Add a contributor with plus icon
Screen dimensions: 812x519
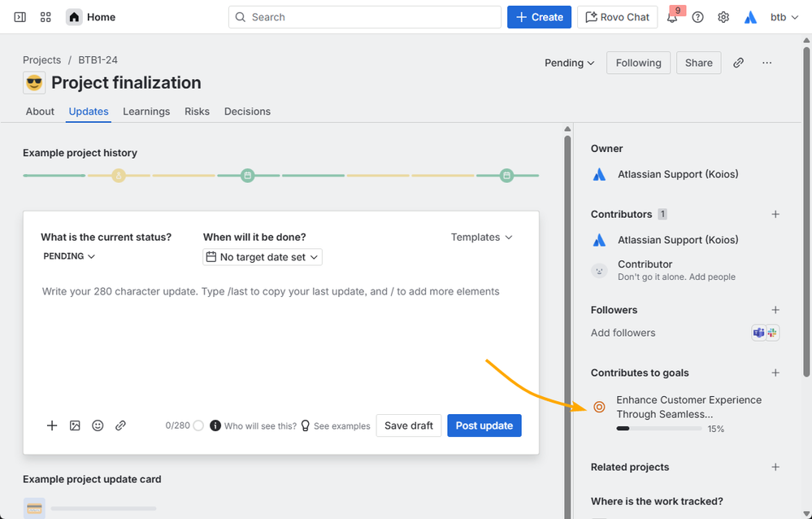[775, 214]
